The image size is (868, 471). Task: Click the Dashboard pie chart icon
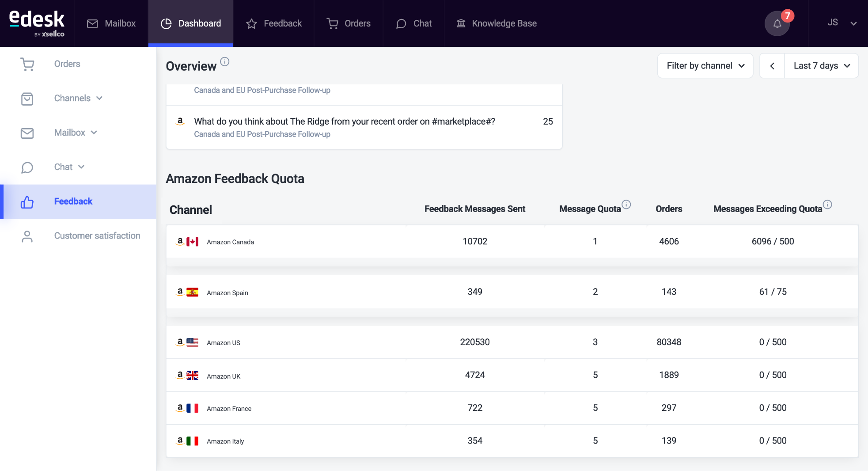[x=166, y=24]
